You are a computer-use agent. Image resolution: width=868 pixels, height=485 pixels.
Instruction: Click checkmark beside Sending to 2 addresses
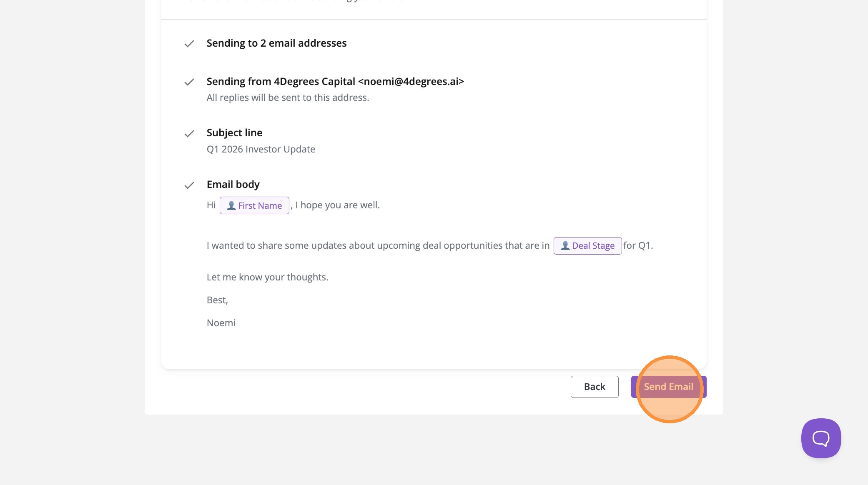(189, 44)
